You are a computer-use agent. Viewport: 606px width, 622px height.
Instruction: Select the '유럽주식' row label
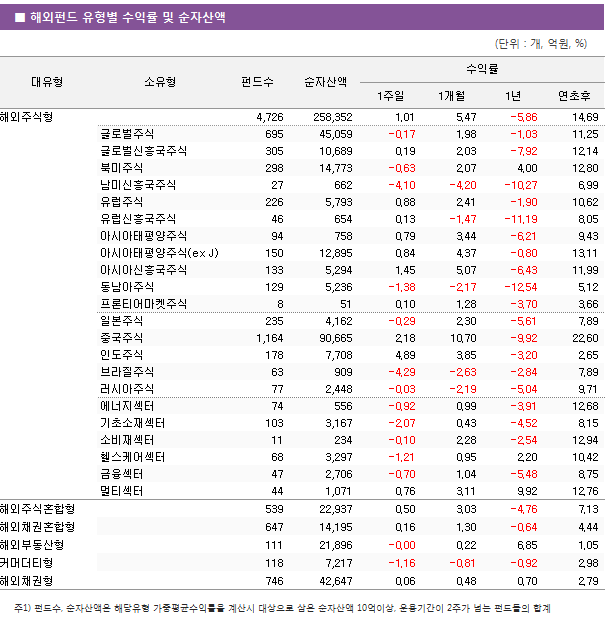[121, 202]
